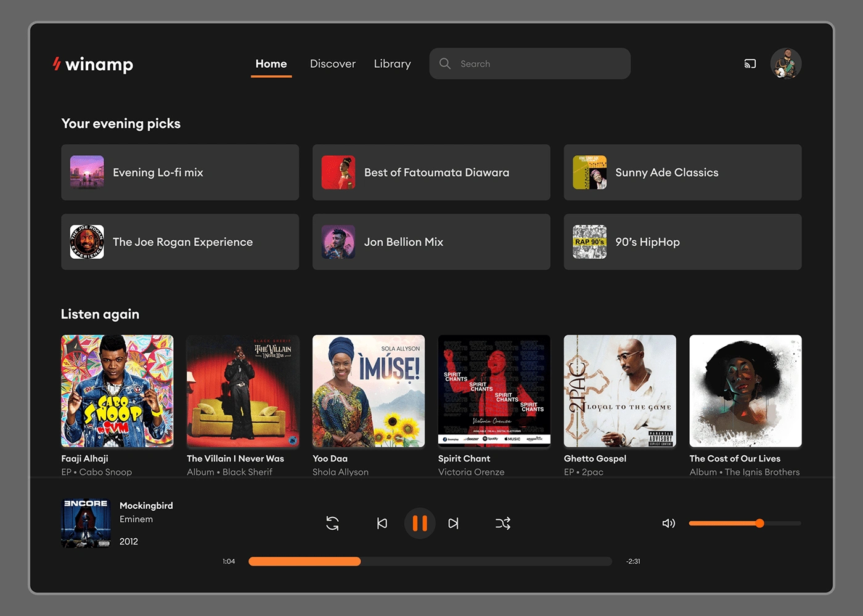Go to the Library tab

click(x=392, y=64)
